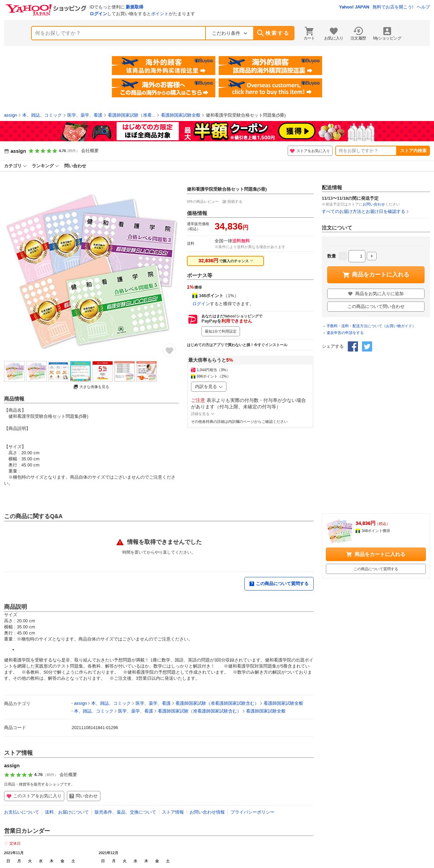Expand 内訳を見る breakdown dropdown
Screen dimensions: 434x868
pos(209,387)
